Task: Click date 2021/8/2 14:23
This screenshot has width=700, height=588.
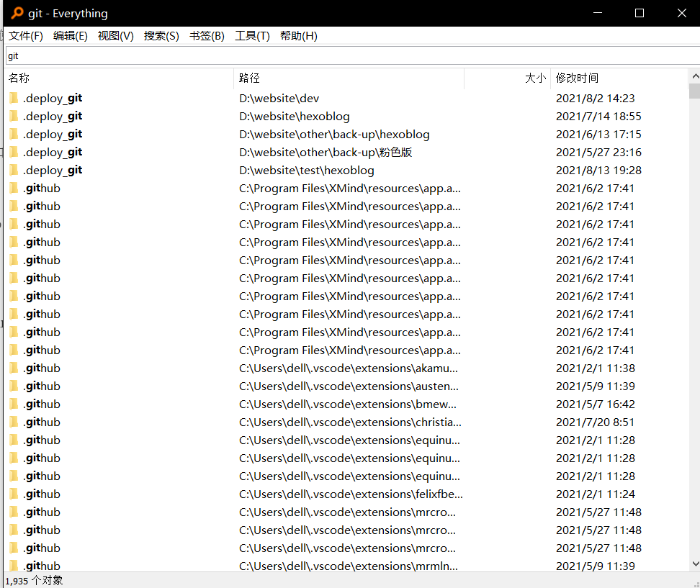Action: tap(595, 98)
